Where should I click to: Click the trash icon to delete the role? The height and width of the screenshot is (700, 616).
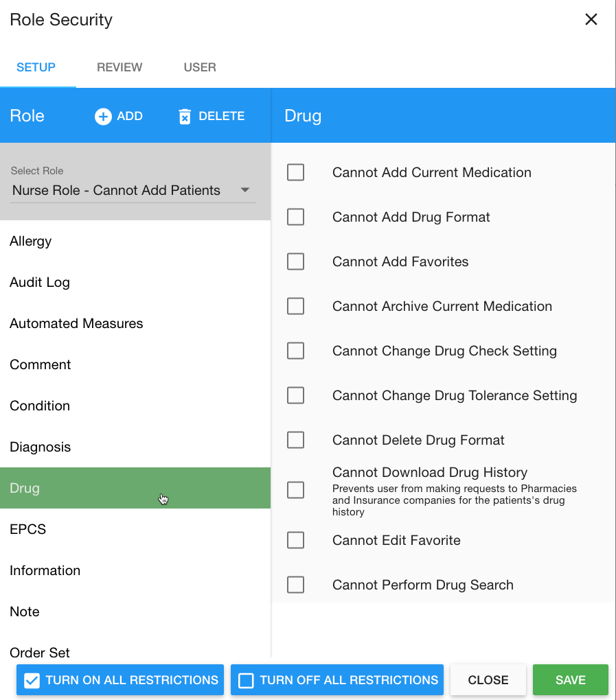pos(185,116)
